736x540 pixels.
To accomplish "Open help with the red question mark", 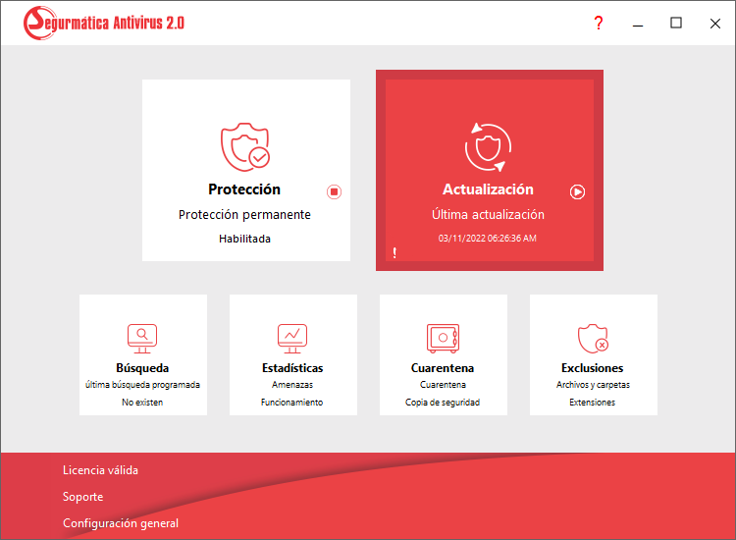I will point(598,23).
